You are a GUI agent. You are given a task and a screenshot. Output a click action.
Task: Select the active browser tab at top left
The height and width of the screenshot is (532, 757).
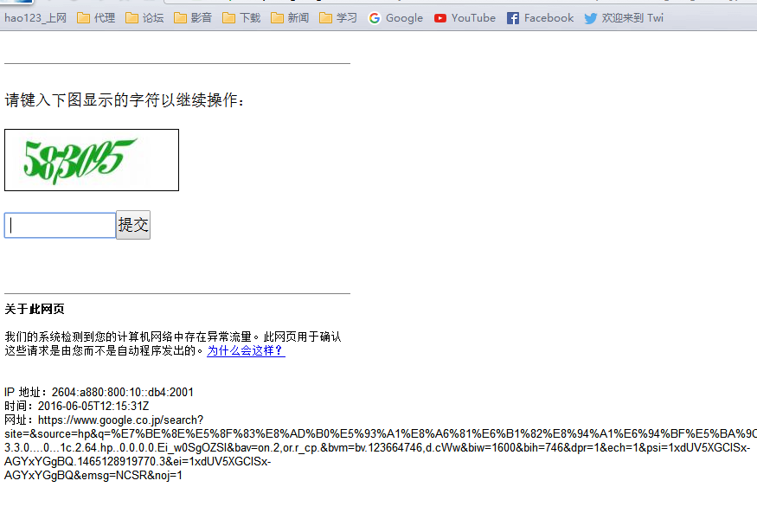tap(17, 3)
